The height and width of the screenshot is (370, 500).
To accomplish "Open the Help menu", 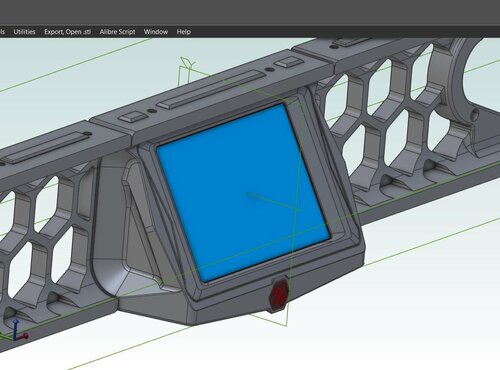I will [x=183, y=32].
